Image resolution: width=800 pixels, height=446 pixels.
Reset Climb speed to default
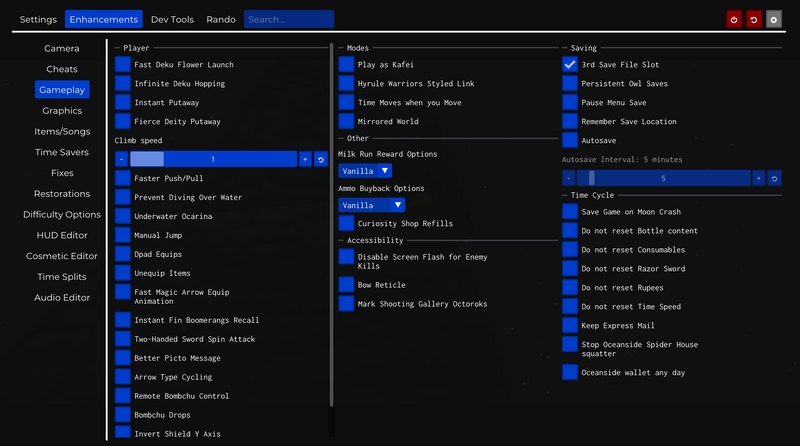pyautogui.click(x=320, y=159)
